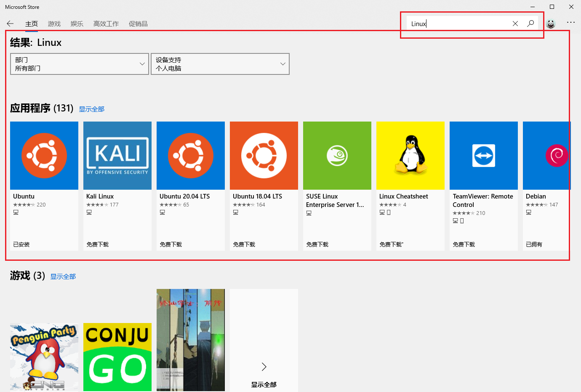Open the TeamViewer Remote Control tile icon
The image size is (581, 392).
tap(484, 156)
